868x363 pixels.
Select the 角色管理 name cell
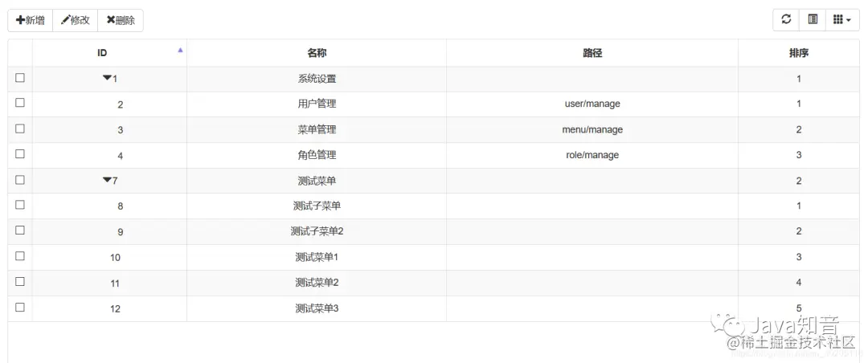click(x=317, y=156)
